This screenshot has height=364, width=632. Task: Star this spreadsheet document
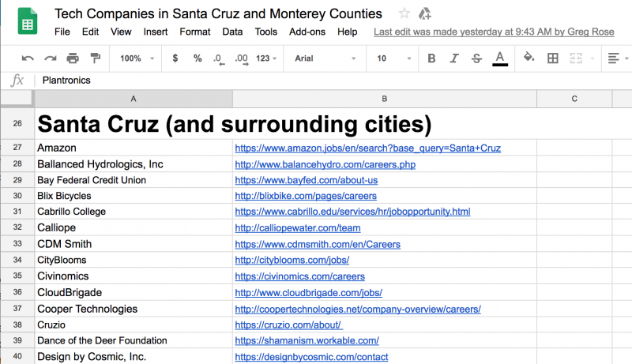pyautogui.click(x=404, y=13)
